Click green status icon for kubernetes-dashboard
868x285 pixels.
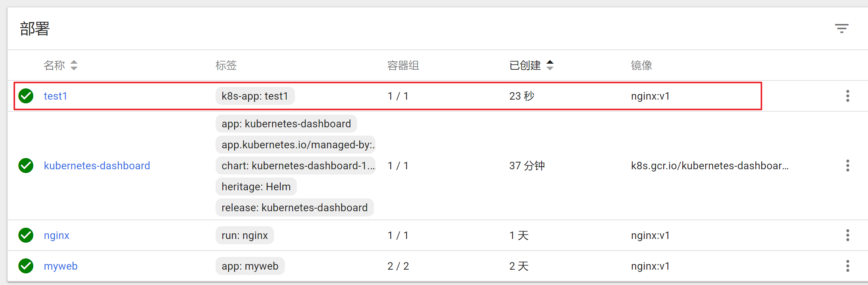pos(26,166)
